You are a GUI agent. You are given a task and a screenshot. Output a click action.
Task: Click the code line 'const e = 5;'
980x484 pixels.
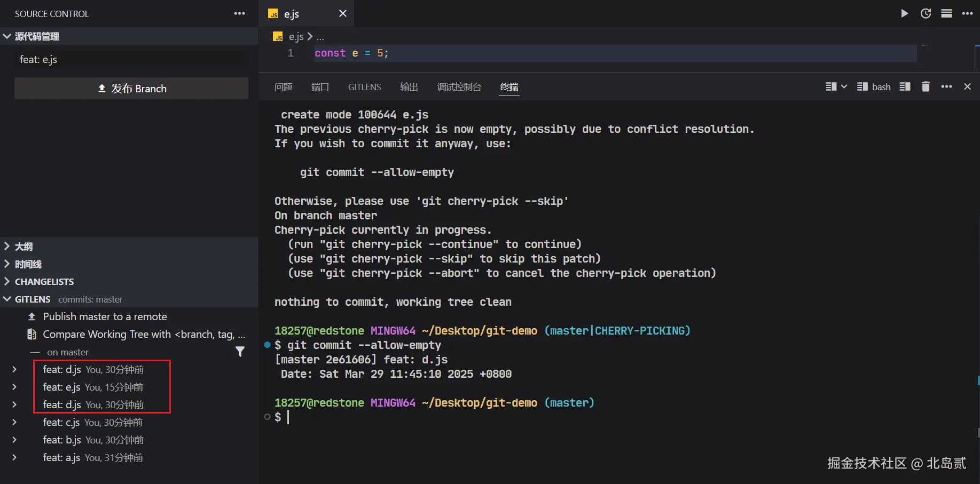click(x=351, y=53)
